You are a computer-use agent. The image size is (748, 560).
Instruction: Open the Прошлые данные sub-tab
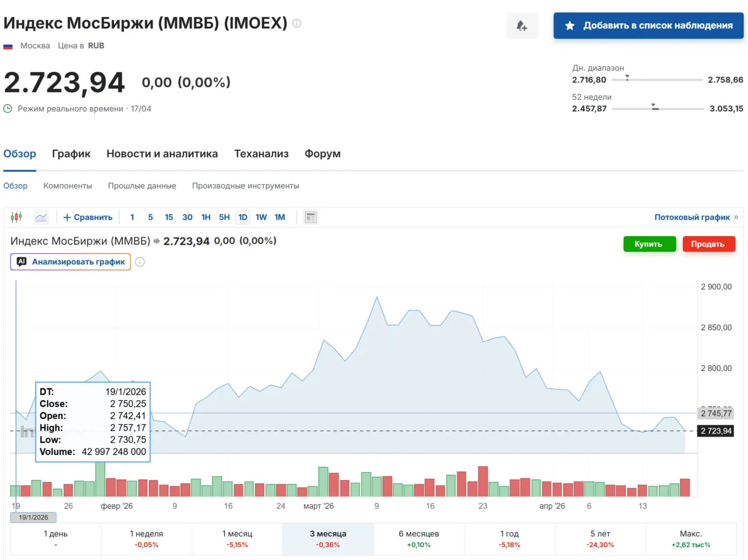point(142,186)
